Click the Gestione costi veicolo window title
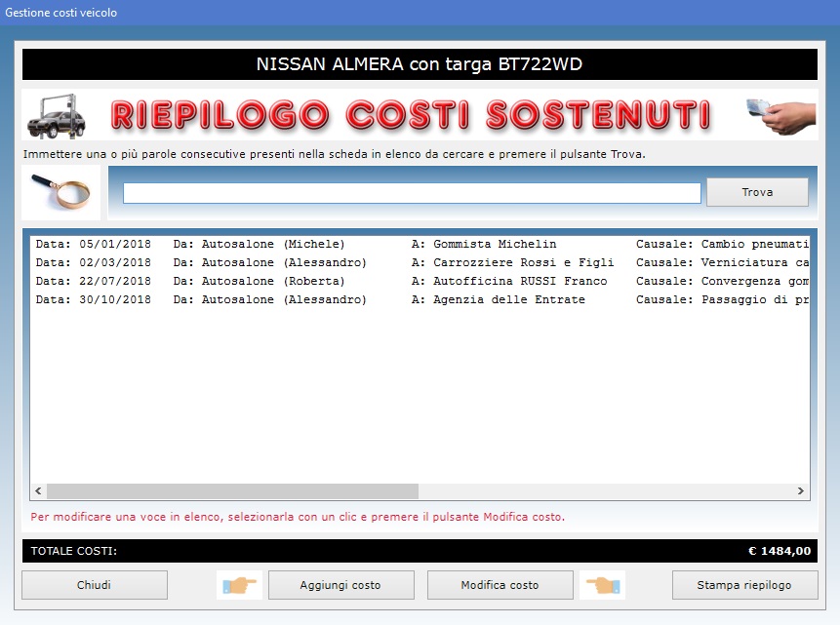The width and height of the screenshot is (840, 625). [x=61, y=13]
